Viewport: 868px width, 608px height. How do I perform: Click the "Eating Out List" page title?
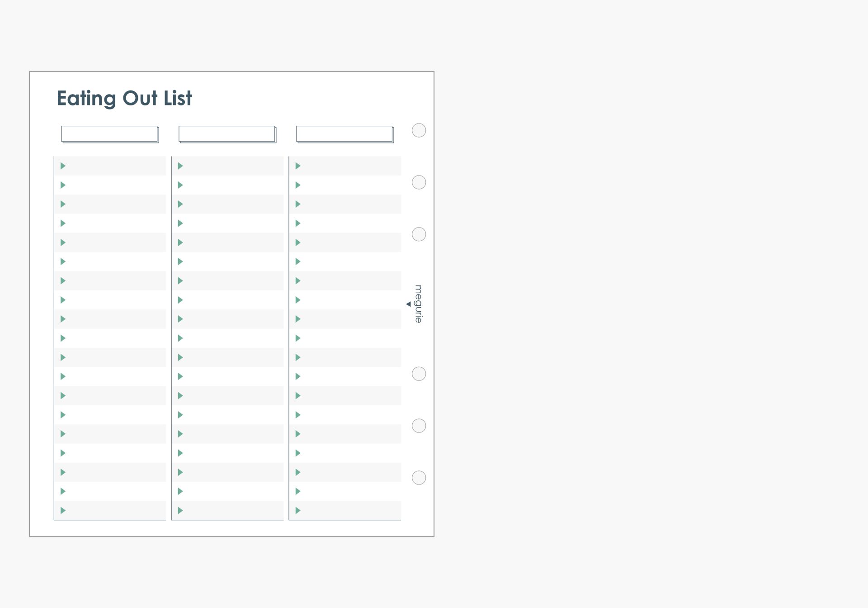[x=124, y=98]
